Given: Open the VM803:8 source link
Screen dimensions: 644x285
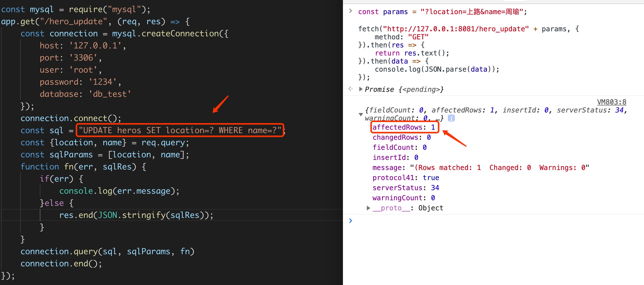Looking at the screenshot, I should 611,102.
